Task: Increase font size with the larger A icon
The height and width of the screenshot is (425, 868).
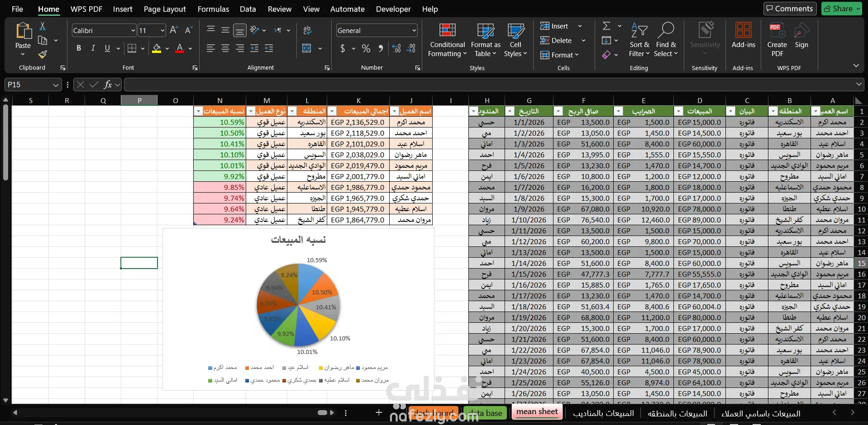Action: (174, 30)
